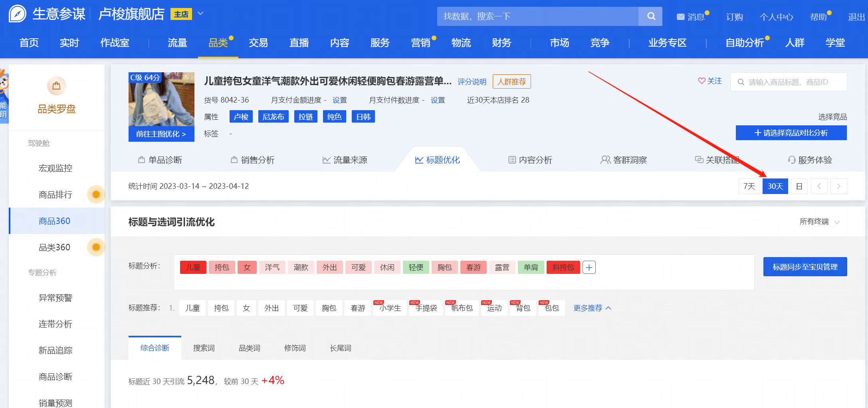
Task: Go to next date period arrow
Action: pos(838,186)
